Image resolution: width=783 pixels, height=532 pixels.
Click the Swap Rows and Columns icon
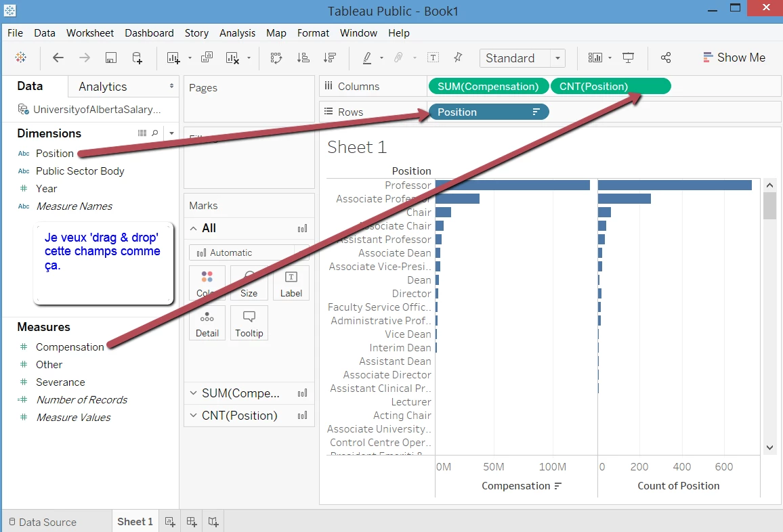tap(276, 58)
